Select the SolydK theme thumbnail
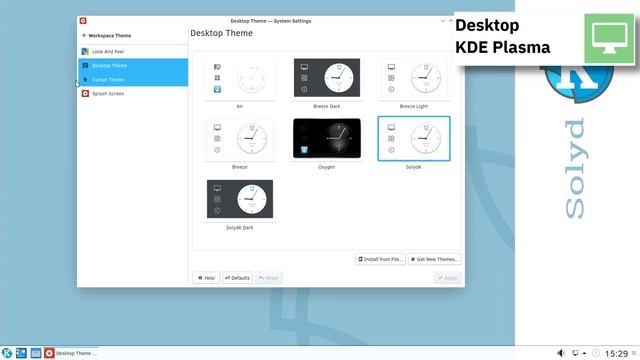This screenshot has height=360, width=640. click(x=414, y=139)
